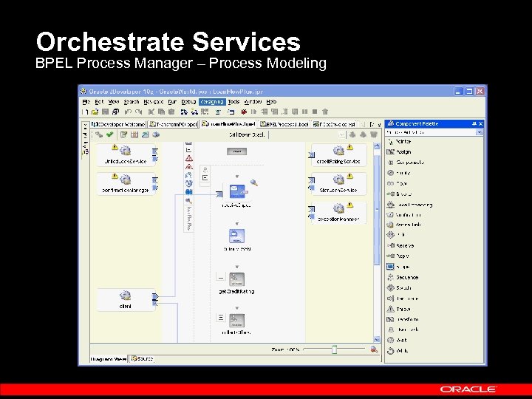
Task: Select the While activity in palette
Action: point(398,350)
